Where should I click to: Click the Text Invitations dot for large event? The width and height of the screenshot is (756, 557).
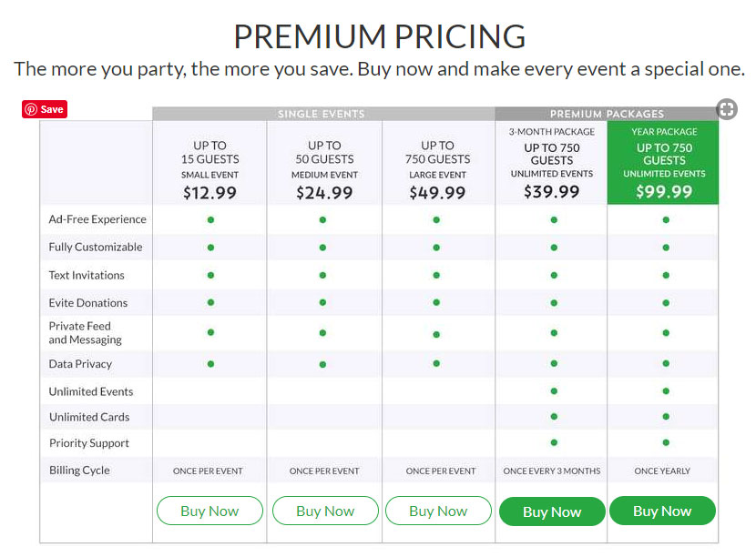pyautogui.click(x=437, y=275)
